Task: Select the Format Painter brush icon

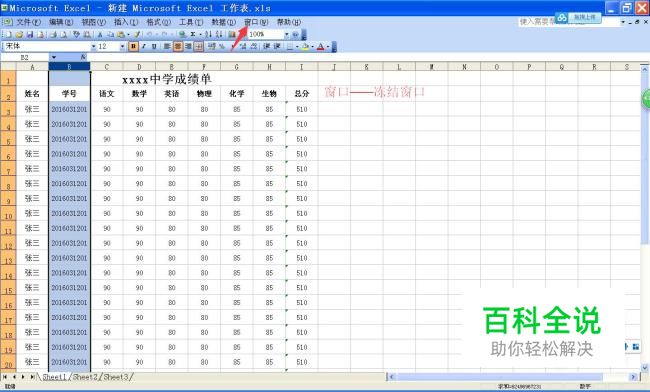Action: pos(136,34)
